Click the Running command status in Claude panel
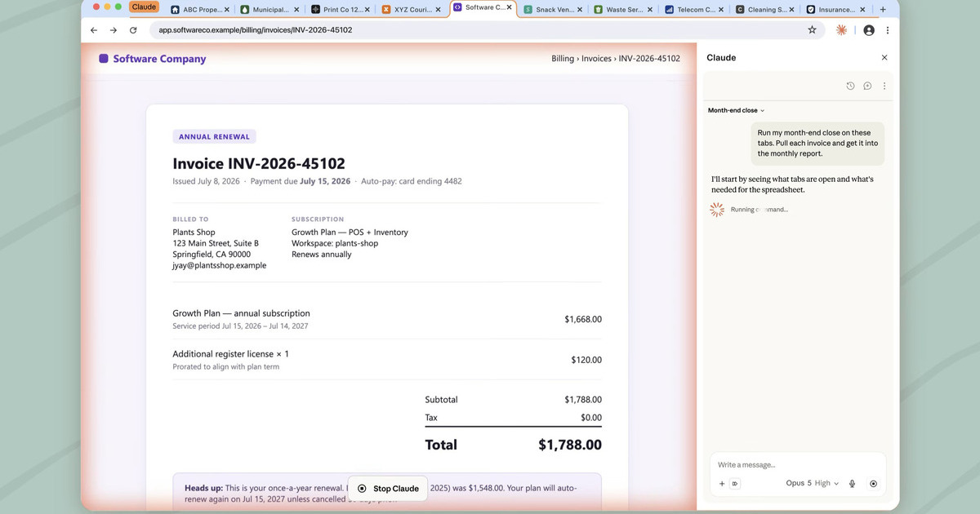The image size is (980, 514). [x=759, y=210]
